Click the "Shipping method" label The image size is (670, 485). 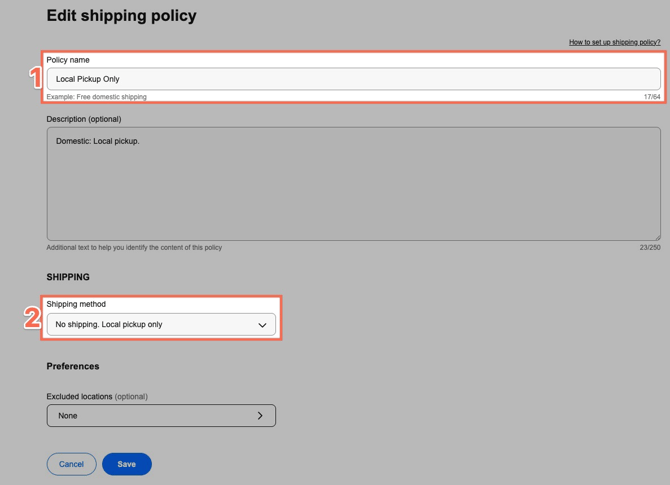click(76, 304)
